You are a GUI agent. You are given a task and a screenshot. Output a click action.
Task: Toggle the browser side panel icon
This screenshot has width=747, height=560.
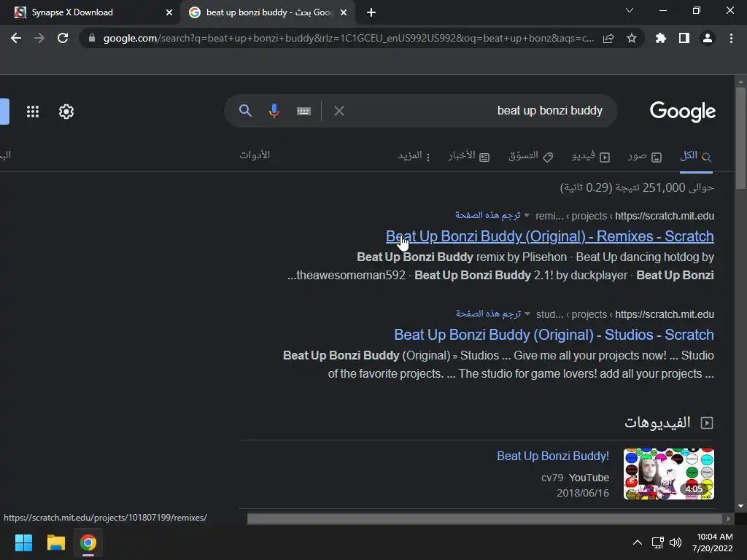pos(684,38)
